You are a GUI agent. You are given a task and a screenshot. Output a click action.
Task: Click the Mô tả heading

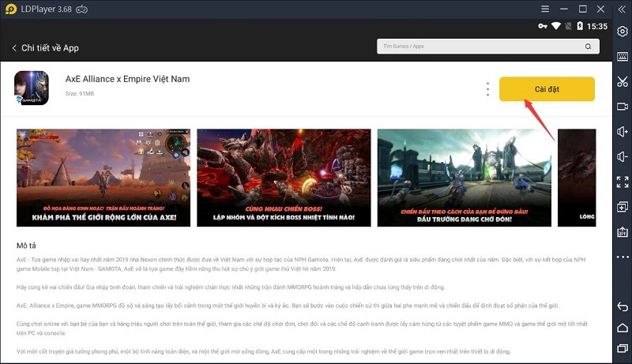(26, 246)
